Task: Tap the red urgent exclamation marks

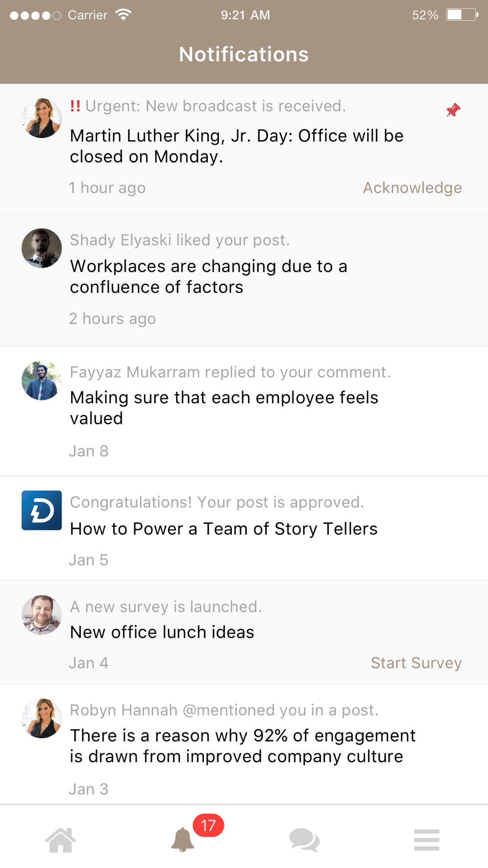Action: pyautogui.click(x=75, y=106)
